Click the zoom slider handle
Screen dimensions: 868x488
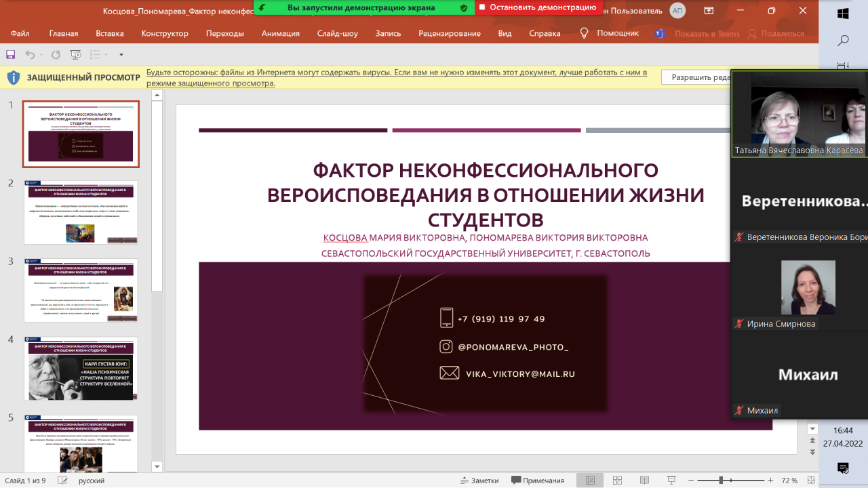pyautogui.click(x=721, y=481)
